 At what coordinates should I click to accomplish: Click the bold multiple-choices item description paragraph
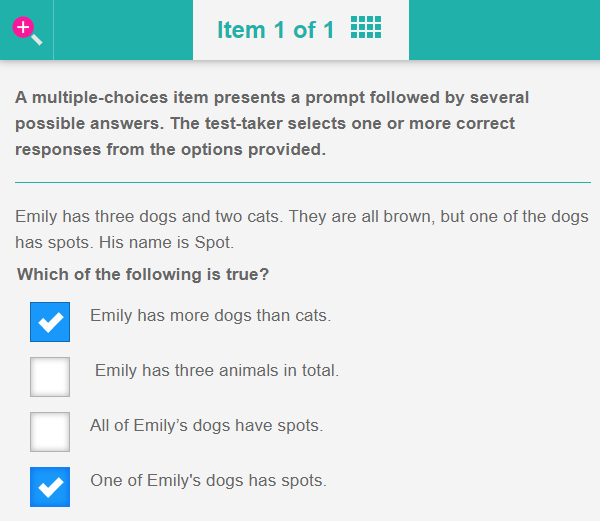(x=272, y=124)
